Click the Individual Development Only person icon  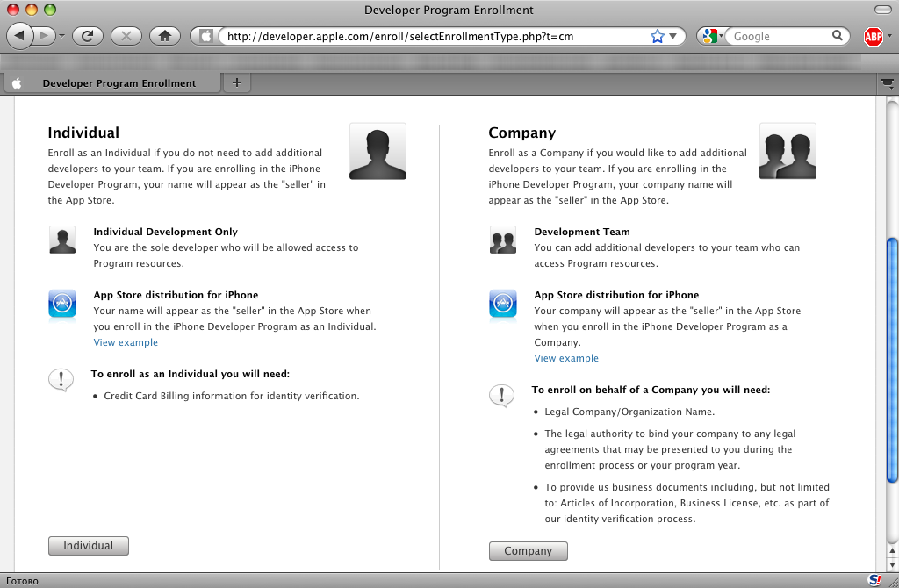(x=62, y=240)
